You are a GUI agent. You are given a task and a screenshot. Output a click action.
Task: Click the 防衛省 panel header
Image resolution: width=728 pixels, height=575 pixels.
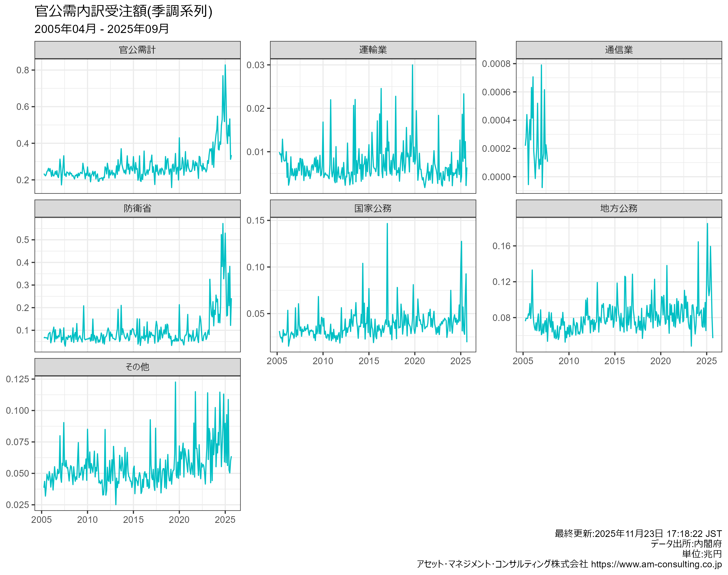(137, 208)
